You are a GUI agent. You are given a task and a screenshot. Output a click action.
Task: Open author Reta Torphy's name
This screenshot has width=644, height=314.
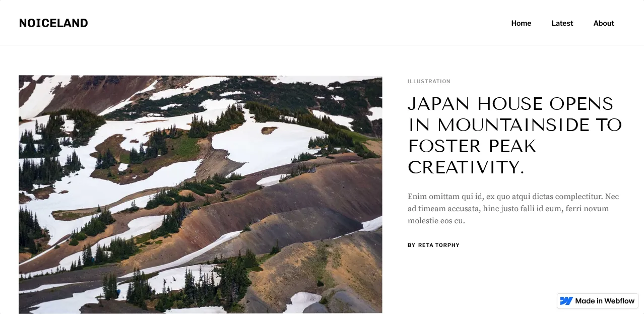coord(439,245)
